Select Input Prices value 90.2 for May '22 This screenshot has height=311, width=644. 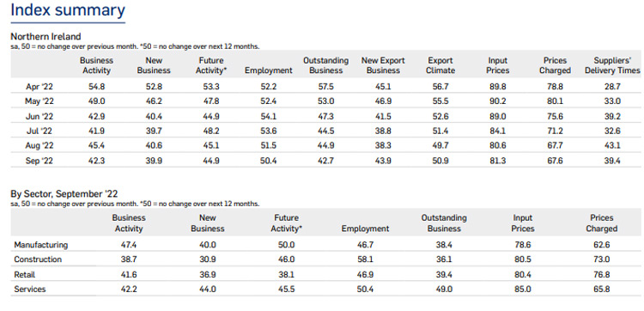(x=497, y=101)
